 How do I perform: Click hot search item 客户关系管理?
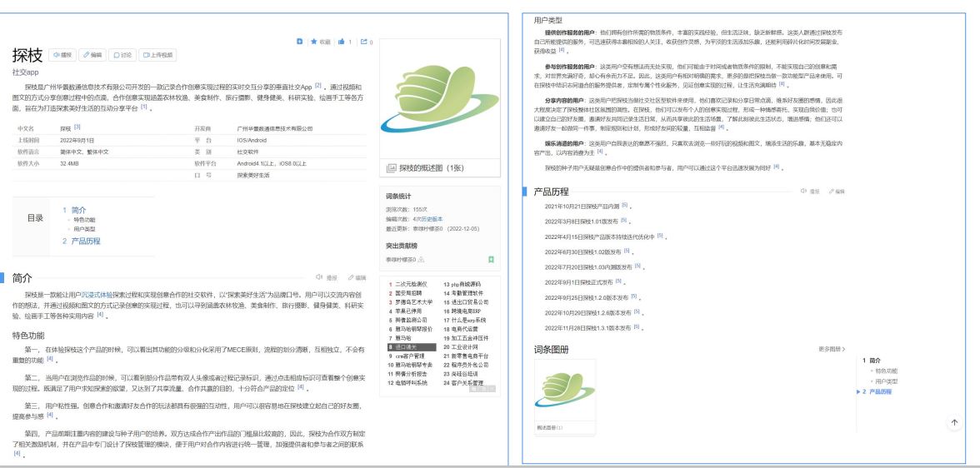pyautogui.click(x=467, y=382)
